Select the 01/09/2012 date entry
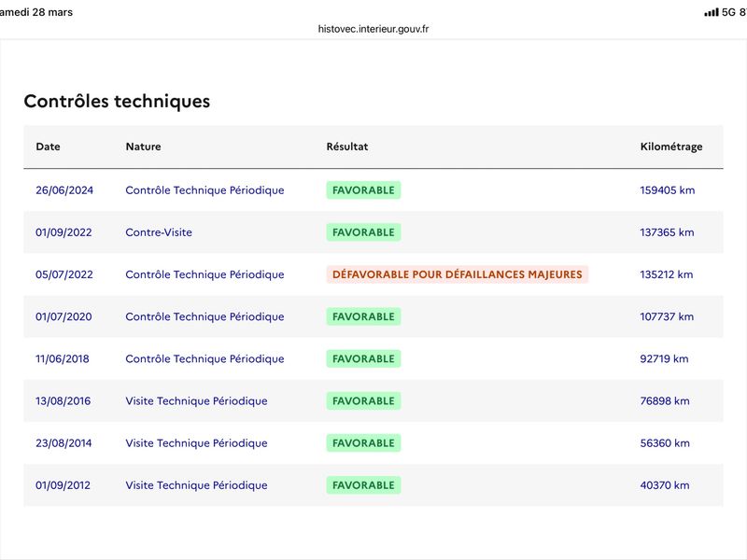The height and width of the screenshot is (560, 747). pyautogui.click(x=64, y=485)
